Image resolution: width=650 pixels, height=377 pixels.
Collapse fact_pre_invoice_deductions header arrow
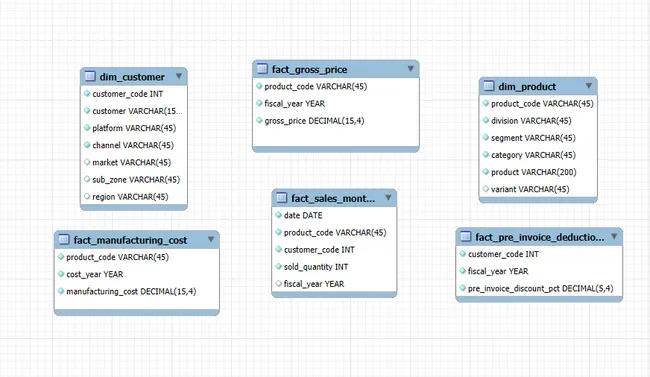point(614,236)
